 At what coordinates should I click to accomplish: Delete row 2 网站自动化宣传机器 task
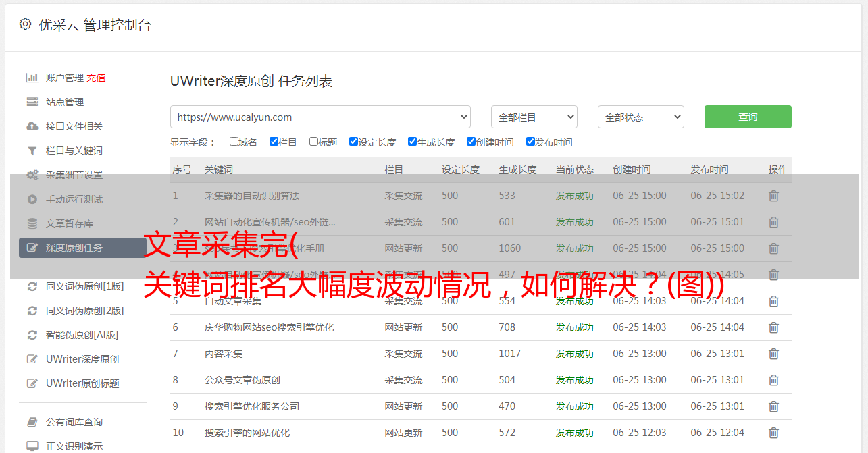(774, 222)
